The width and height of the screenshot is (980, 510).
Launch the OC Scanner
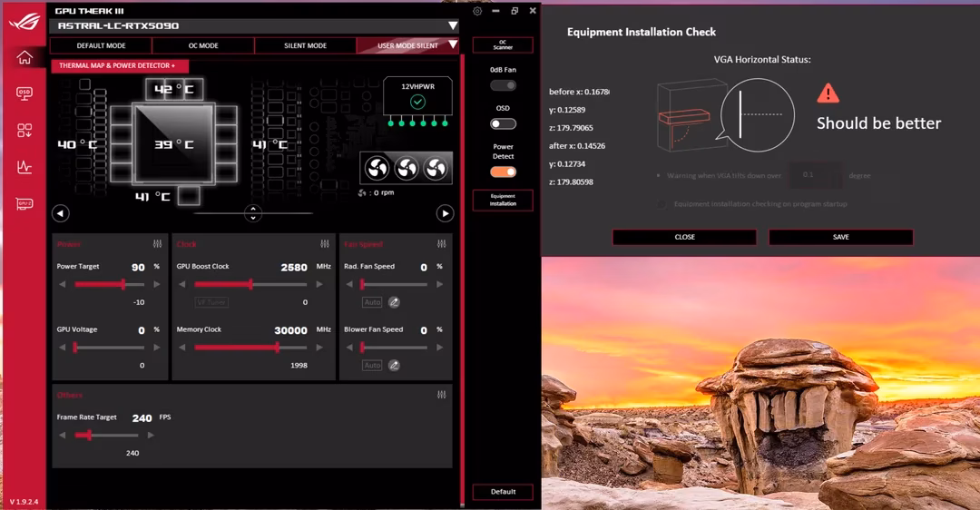tap(503, 45)
